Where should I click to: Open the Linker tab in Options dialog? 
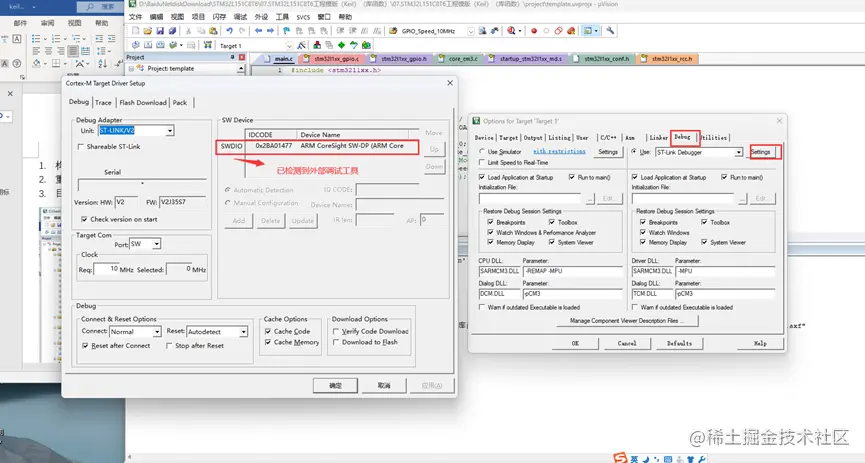pos(658,137)
